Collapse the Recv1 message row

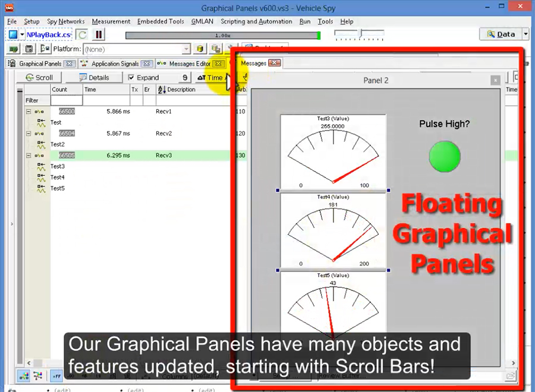29,112
